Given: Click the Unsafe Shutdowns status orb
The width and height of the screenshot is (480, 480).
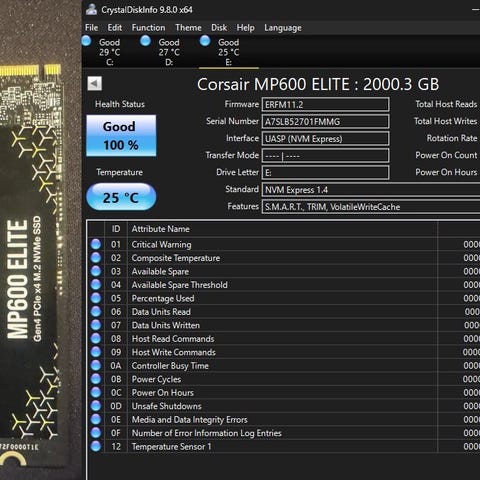Looking at the screenshot, I should 96,406.
